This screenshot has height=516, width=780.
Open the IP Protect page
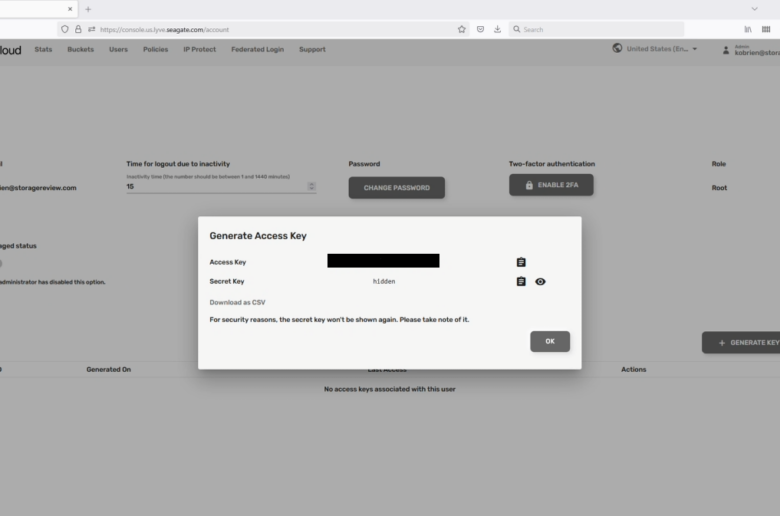[x=199, y=49]
